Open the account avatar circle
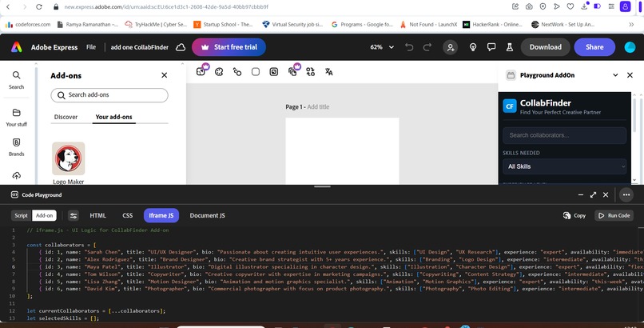644x328 pixels. (630, 47)
